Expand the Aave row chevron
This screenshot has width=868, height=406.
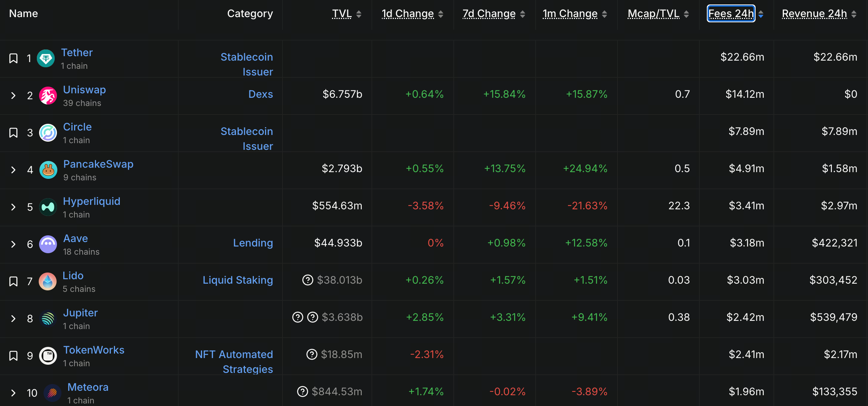coord(13,244)
